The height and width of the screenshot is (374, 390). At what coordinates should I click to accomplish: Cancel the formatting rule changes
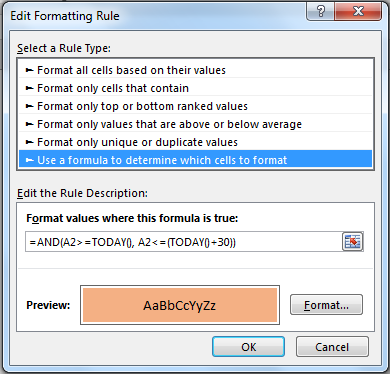tap(332, 347)
